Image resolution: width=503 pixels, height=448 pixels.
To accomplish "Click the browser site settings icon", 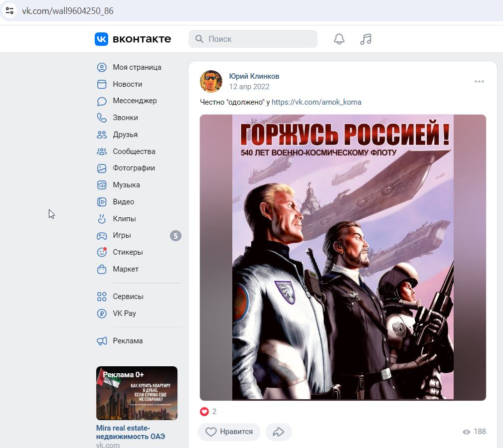I will (9, 10).
